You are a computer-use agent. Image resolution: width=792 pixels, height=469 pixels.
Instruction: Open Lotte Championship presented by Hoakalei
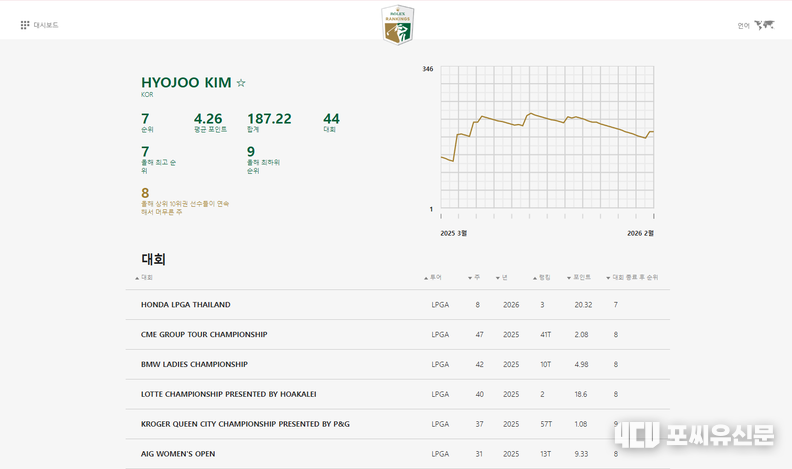point(228,395)
